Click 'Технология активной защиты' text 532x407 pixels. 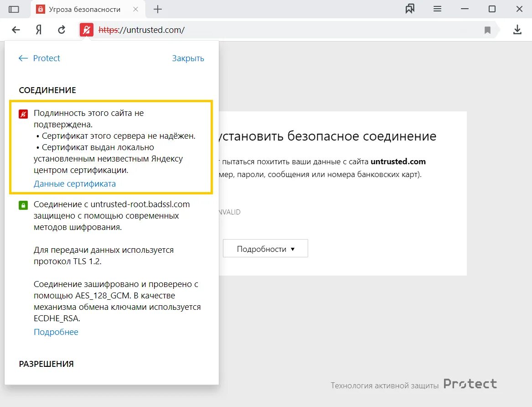point(385,386)
